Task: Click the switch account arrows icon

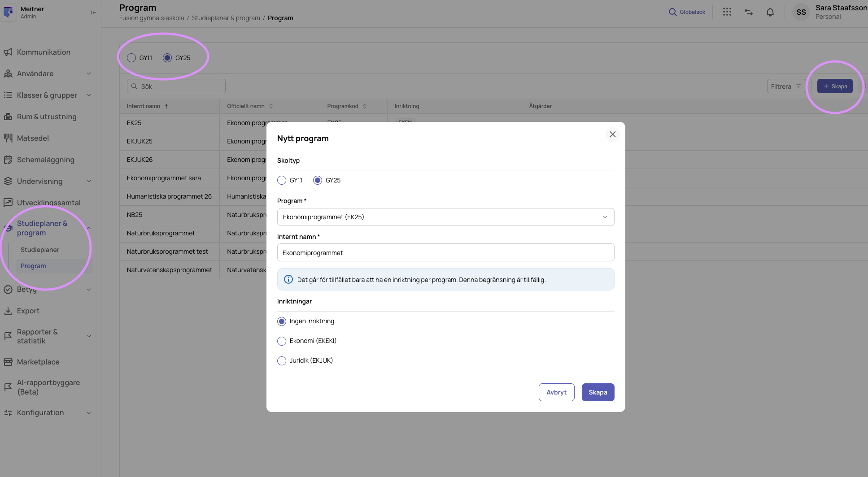Action: click(x=748, y=12)
